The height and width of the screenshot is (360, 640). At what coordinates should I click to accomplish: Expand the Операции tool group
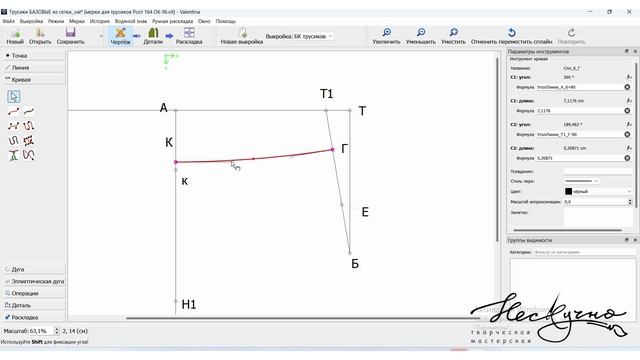pyautogui.click(x=34, y=293)
